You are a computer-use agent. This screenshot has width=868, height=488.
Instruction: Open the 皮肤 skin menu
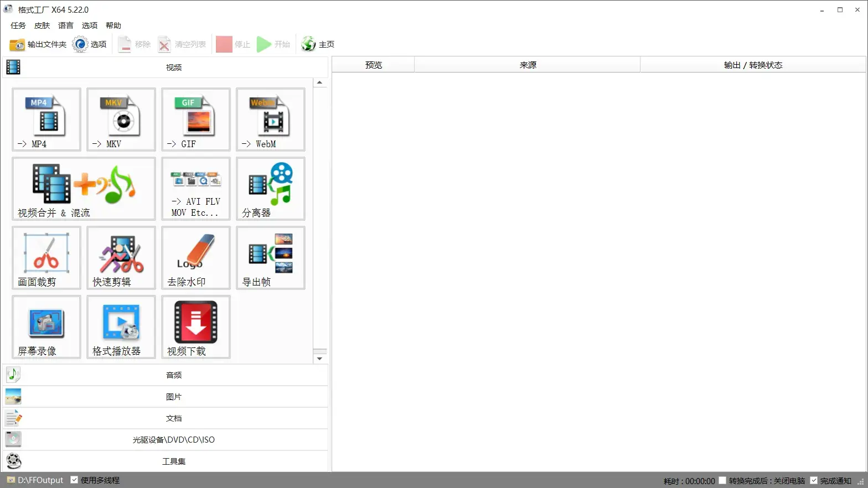tap(42, 25)
